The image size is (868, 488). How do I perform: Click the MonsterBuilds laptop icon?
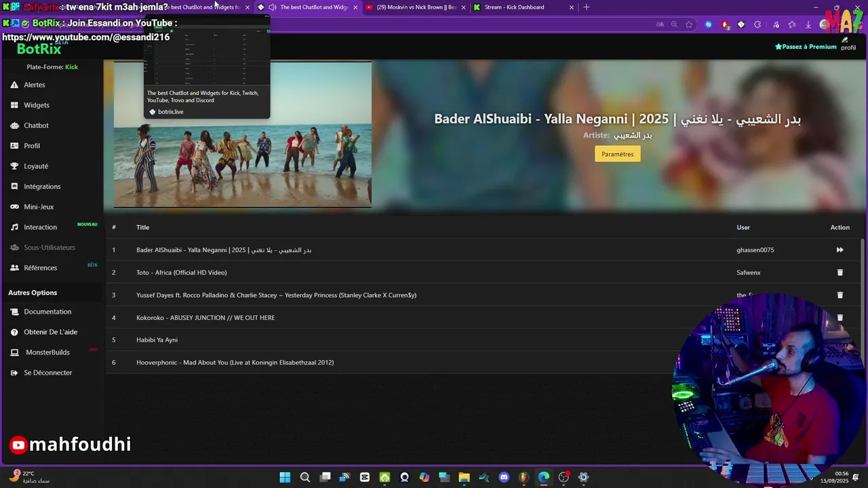pyautogui.click(x=14, y=352)
